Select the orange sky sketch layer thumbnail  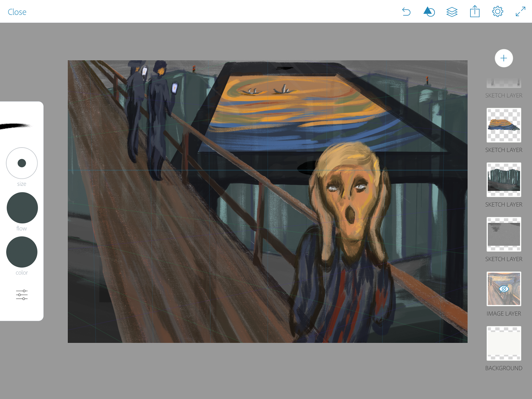(x=504, y=125)
